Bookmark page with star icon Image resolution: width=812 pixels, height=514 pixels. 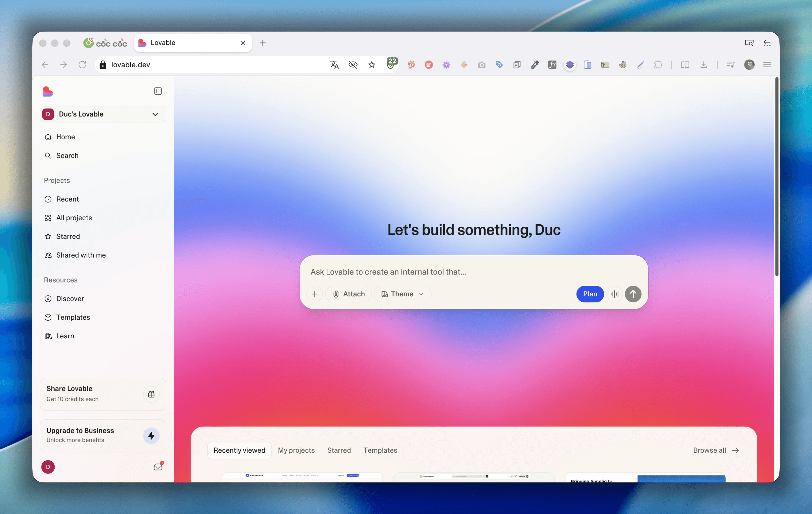[x=372, y=65]
